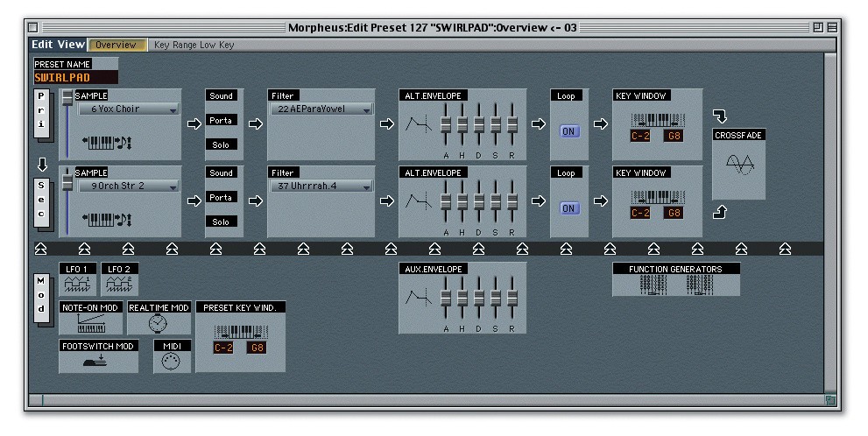The image size is (868, 436).
Task: Click Orch Str 2 sample keyboard tuning icon
Action: coord(107,220)
